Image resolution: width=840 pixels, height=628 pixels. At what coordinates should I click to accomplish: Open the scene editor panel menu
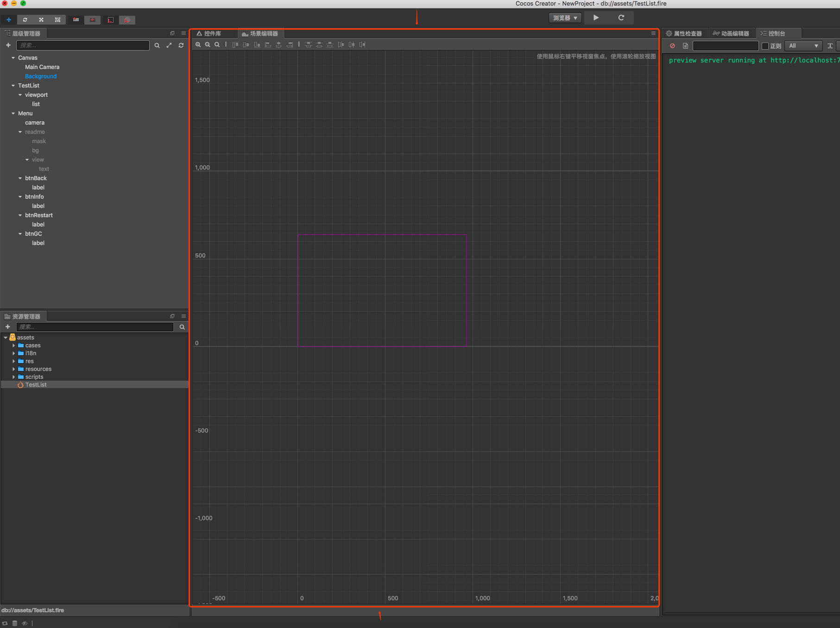coord(653,33)
